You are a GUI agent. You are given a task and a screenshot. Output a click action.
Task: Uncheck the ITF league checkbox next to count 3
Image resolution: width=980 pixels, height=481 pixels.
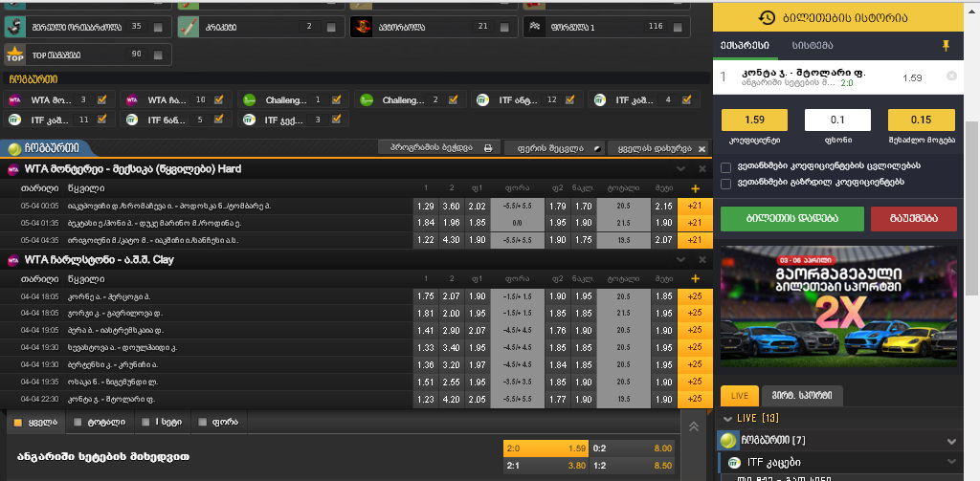coord(336,120)
